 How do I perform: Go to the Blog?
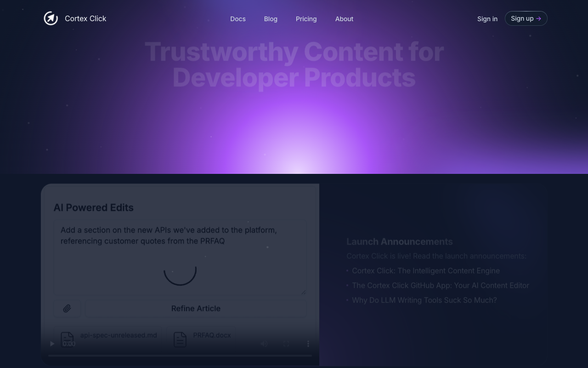[x=271, y=19]
